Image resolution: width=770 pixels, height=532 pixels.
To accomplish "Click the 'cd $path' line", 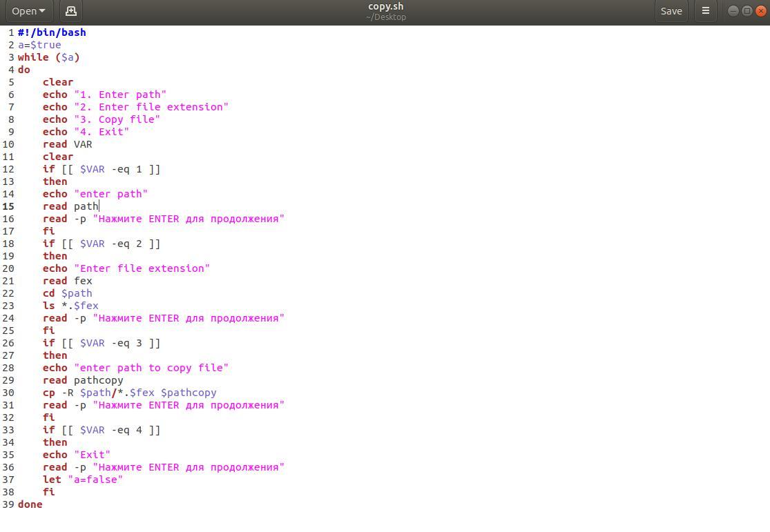I will click(67, 293).
